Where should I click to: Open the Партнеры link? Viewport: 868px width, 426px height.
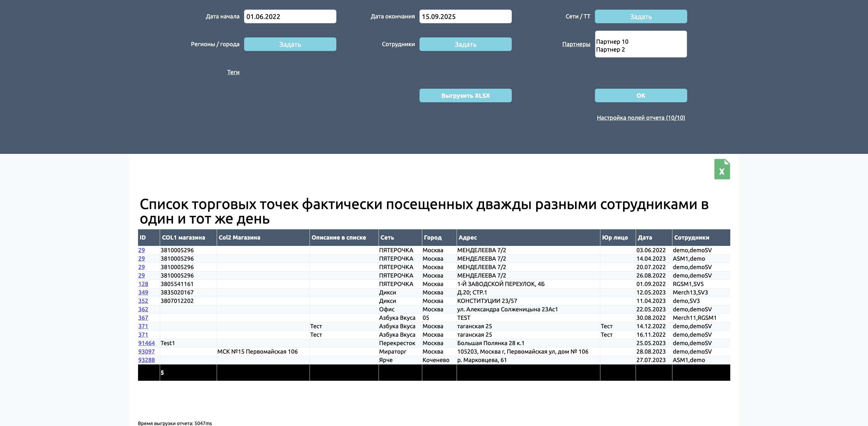point(576,44)
